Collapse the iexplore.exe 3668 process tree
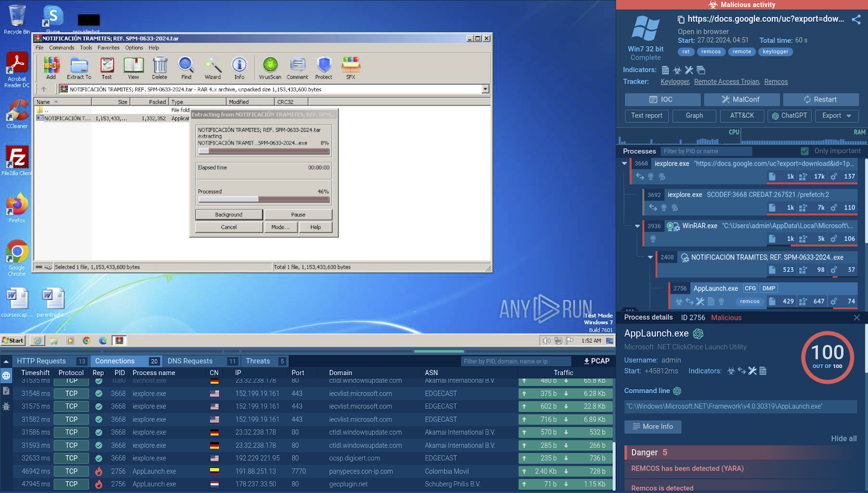The height and width of the screenshot is (493, 868). pos(624,163)
